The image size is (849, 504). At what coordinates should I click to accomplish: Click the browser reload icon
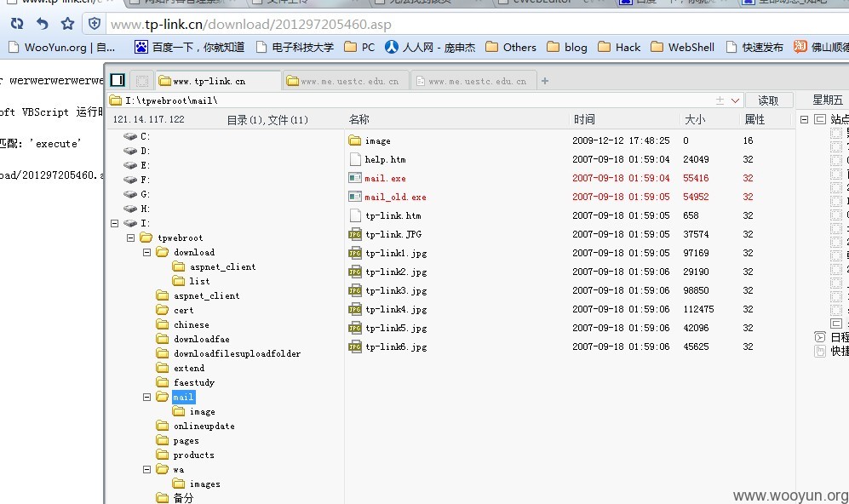(17, 24)
